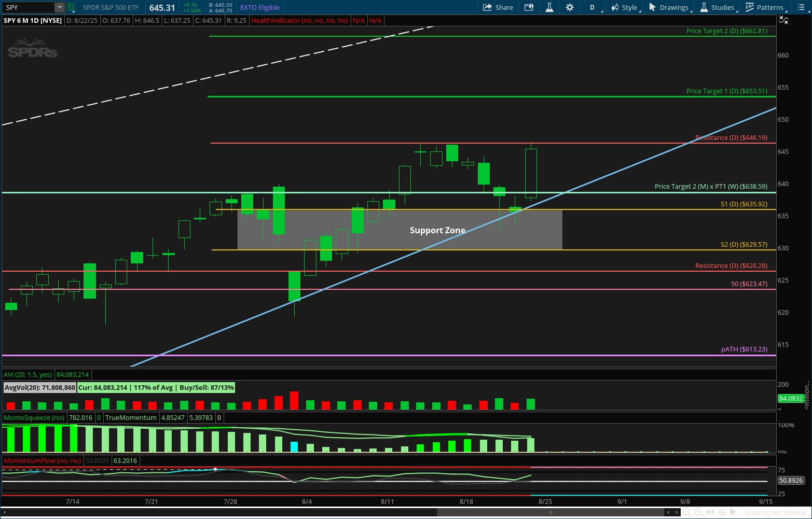Screen dimensions: 812x519
Task: Click the HealthIndicator study label
Action: [300, 20]
